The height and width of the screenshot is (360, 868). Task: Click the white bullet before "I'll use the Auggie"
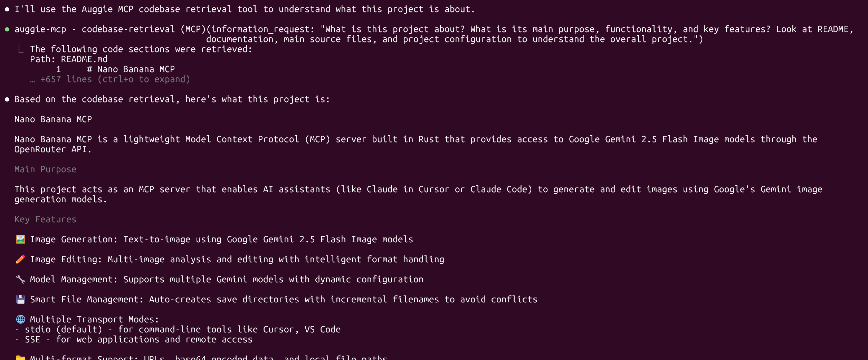[7, 9]
